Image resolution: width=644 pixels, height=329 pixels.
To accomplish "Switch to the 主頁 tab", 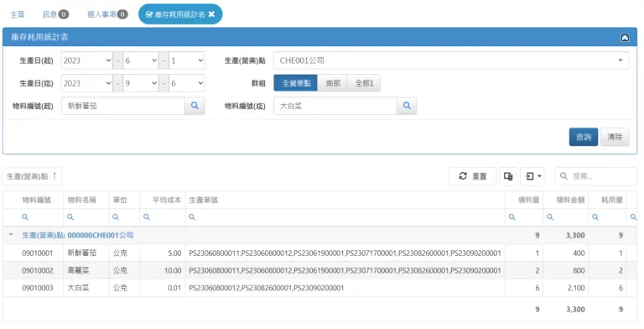I will [x=18, y=15].
